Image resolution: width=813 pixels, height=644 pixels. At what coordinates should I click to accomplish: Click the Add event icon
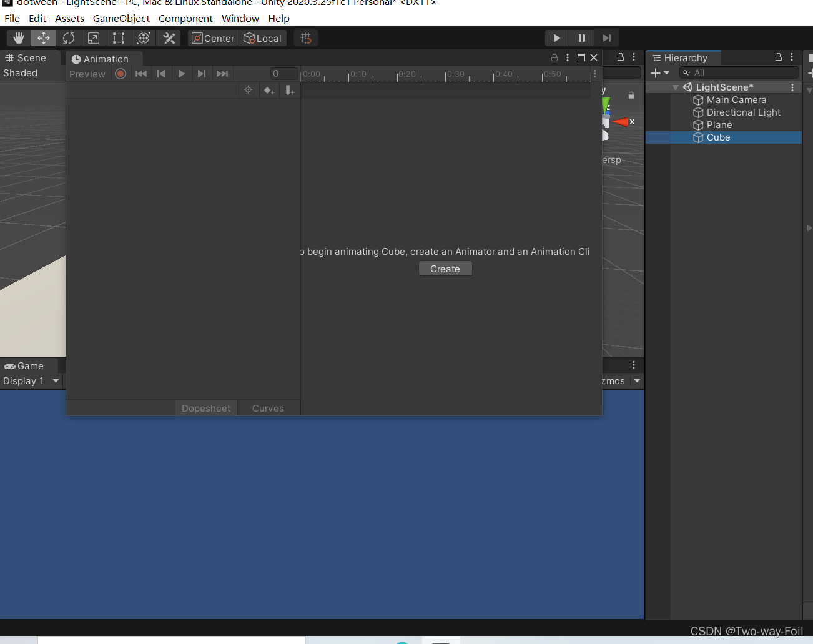(290, 90)
